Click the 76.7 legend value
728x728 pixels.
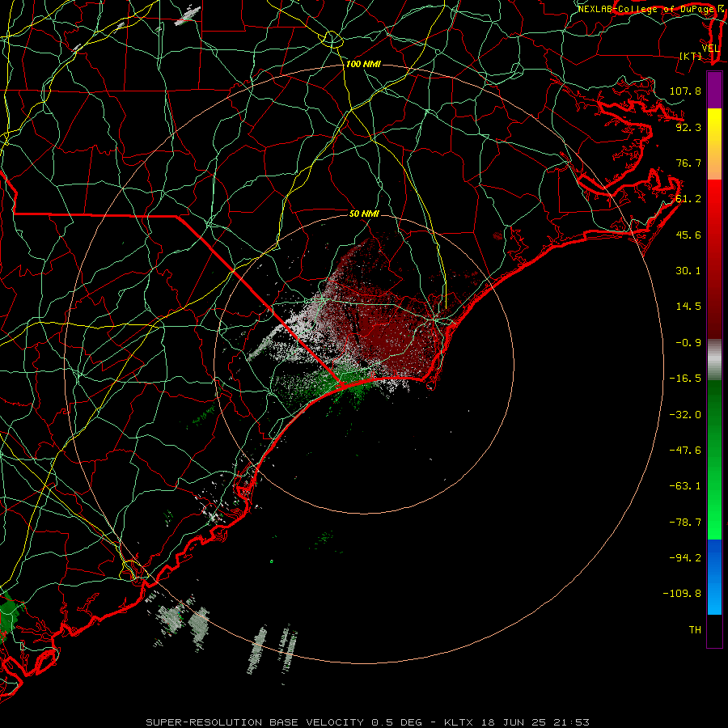click(x=688, y=163)
